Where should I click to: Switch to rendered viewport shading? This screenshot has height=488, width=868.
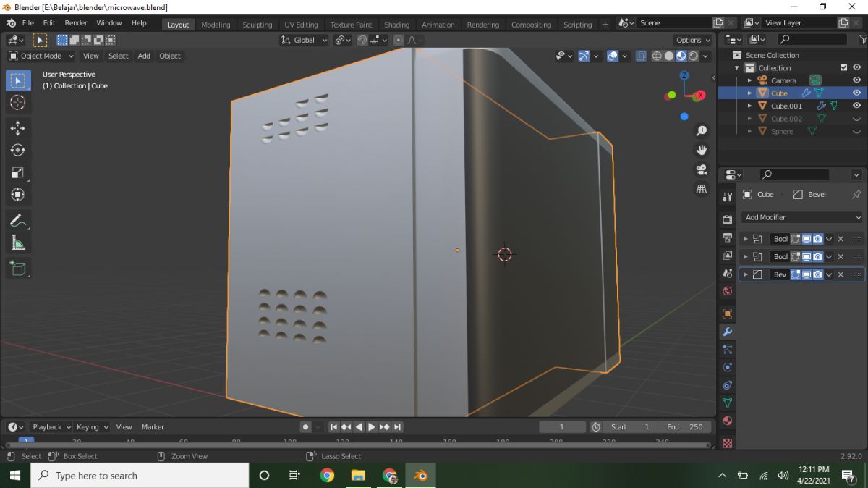pyautogui.click(x=694, y=56)
